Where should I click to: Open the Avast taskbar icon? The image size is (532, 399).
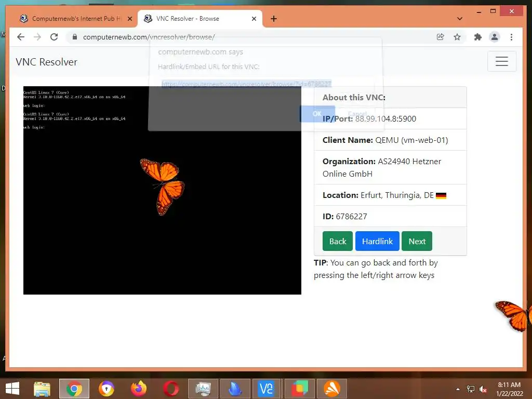(x=332, y=389)
